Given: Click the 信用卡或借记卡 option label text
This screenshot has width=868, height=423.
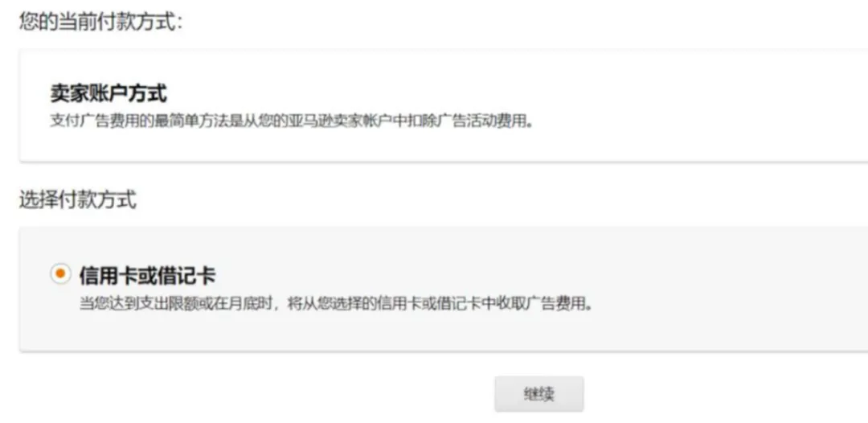Looking at the screenshot, I should [x=147, y=274].
